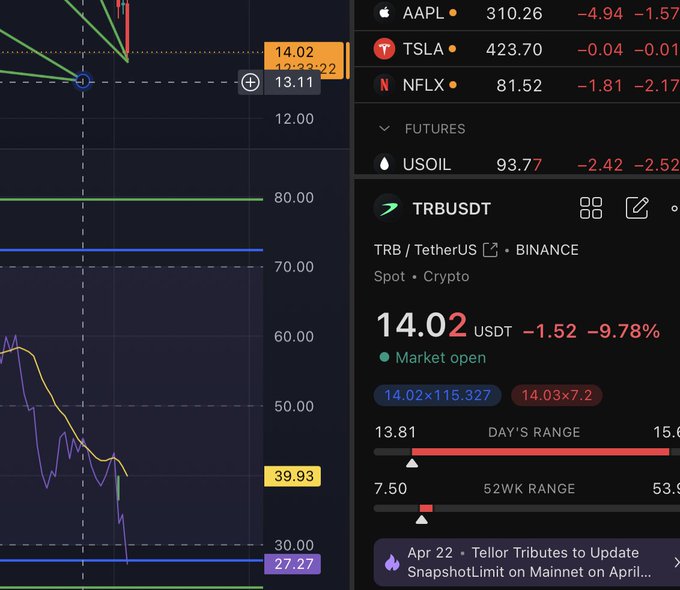Click the external link icon after TetherUS
The height and width of the screenshot is (590, 680).
click(490, 250)
